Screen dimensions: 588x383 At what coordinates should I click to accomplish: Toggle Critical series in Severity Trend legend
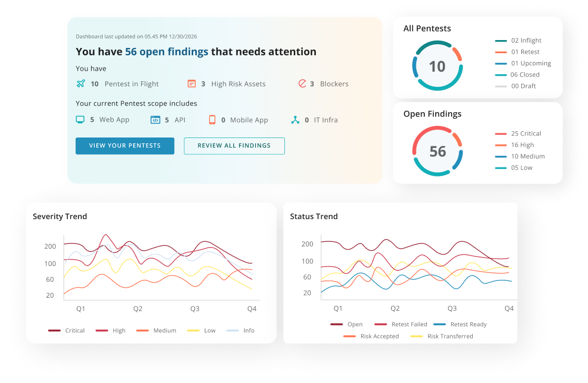tap(66, 330)
